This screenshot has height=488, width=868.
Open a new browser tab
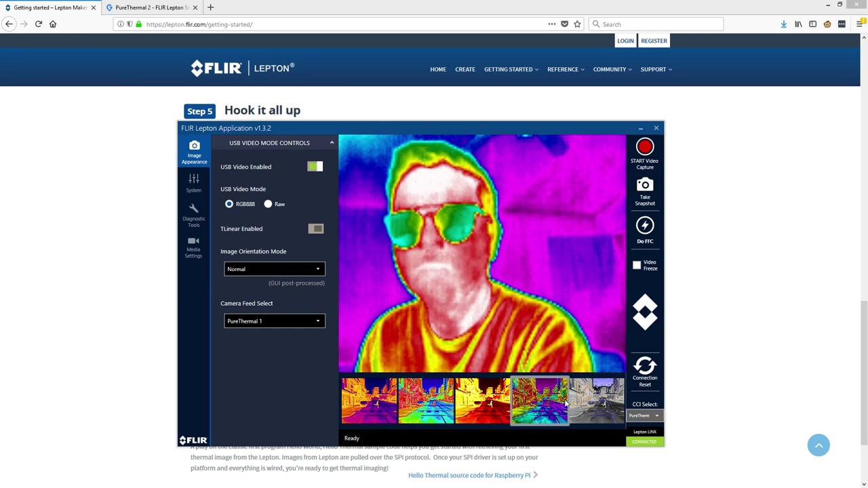(210, 7)
